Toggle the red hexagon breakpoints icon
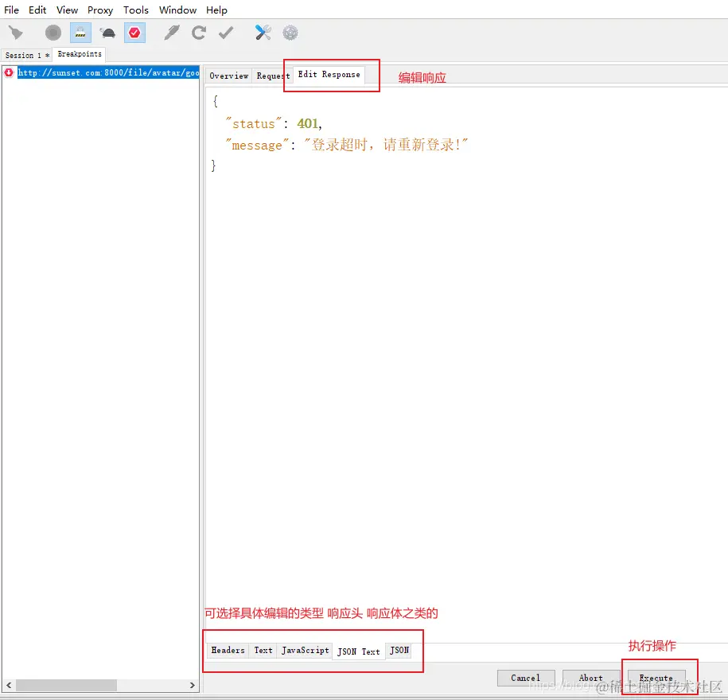Viewport: 728px width, 700px height. pyautogui.click(x=134, y=33)
